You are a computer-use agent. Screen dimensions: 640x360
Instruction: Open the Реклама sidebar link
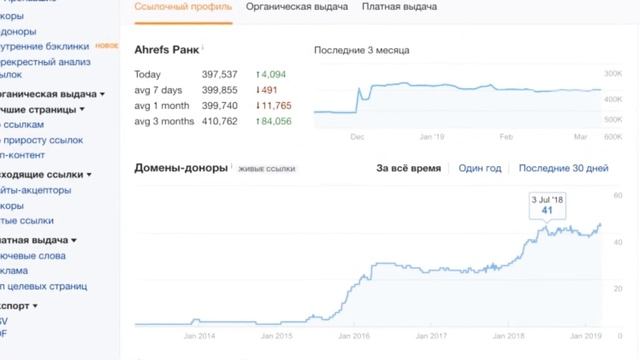tap(14, 271)
